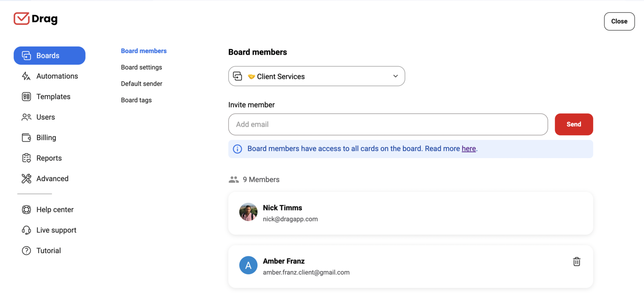Select the Amber Franz member name
This screenshot has height=293, width=644.
coord(284,261)
